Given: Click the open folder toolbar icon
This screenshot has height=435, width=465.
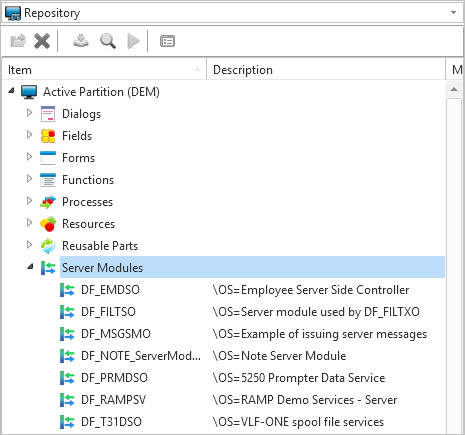Looking at the screenshot, I should tap(18, 41).
